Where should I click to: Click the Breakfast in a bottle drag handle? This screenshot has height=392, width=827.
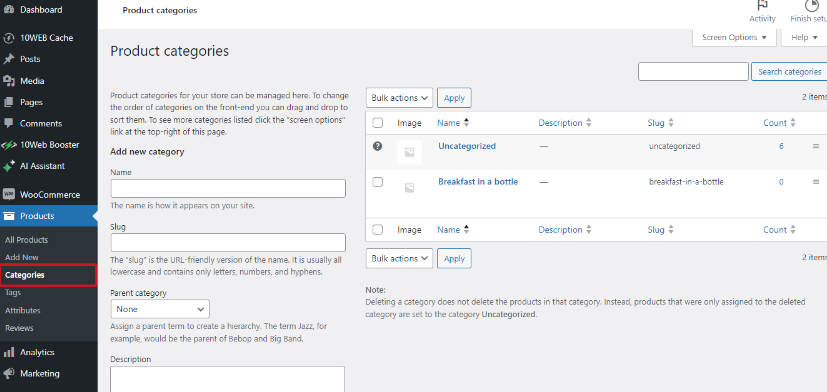point(816,182)
